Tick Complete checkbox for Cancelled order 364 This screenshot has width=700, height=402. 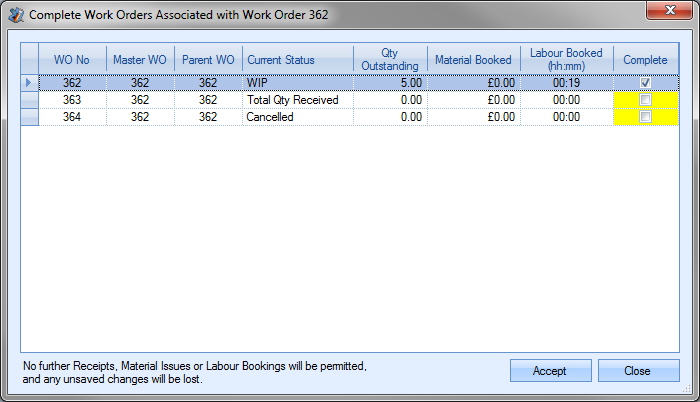click(645, 117)
